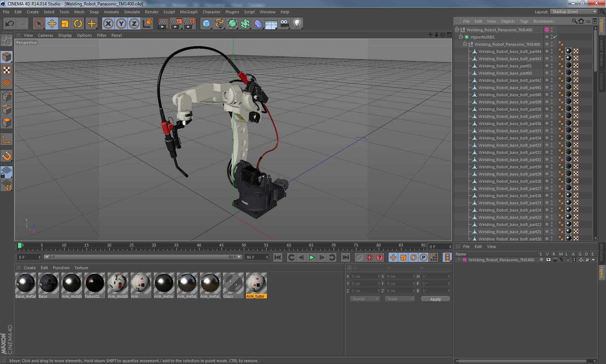Image resolution: width=606 pixels, height=364 pixels.
Task: Activate the Scale tool
Action: click(65, 24)
